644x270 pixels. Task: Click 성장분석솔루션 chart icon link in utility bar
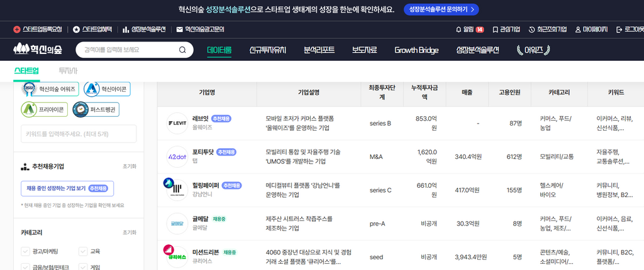pos(144,30)
